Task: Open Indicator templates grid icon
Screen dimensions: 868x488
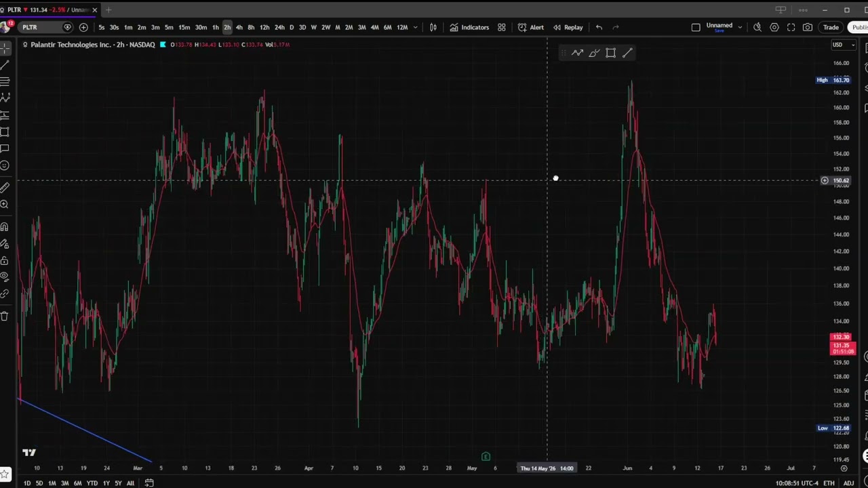Action: point(502,27)
